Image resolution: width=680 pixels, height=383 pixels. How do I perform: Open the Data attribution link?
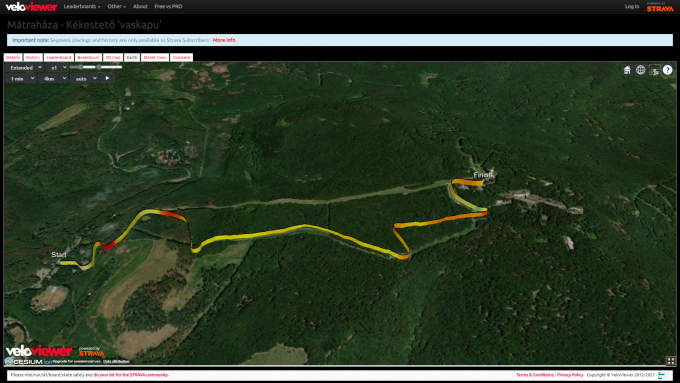pos(116,361)
